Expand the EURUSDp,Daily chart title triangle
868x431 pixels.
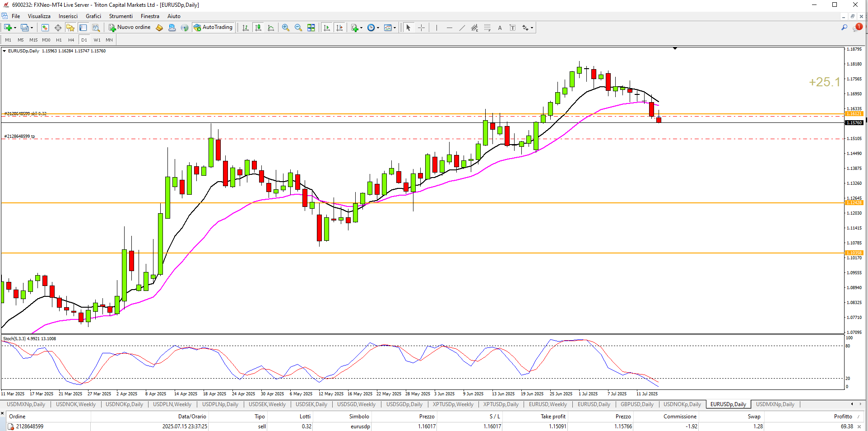click(x=5, y=51)
